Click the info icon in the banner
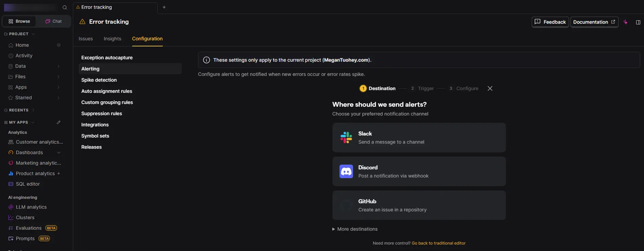This screenshot has height=251, width=644. click(206, 60)
